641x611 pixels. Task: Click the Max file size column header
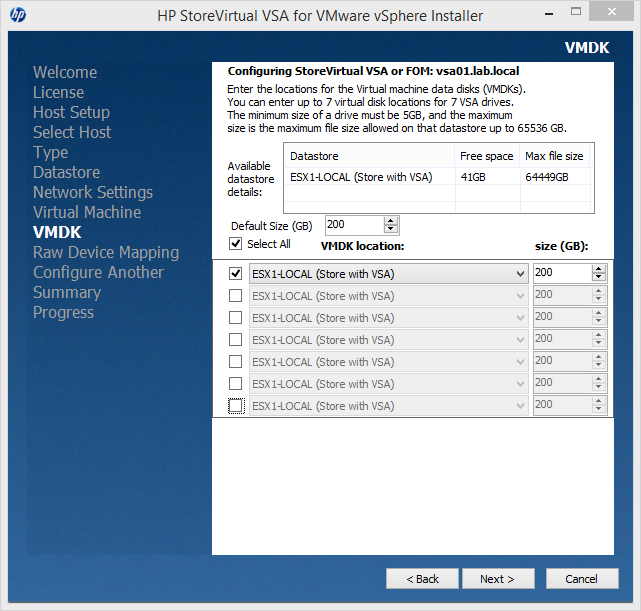click(554, 156)
